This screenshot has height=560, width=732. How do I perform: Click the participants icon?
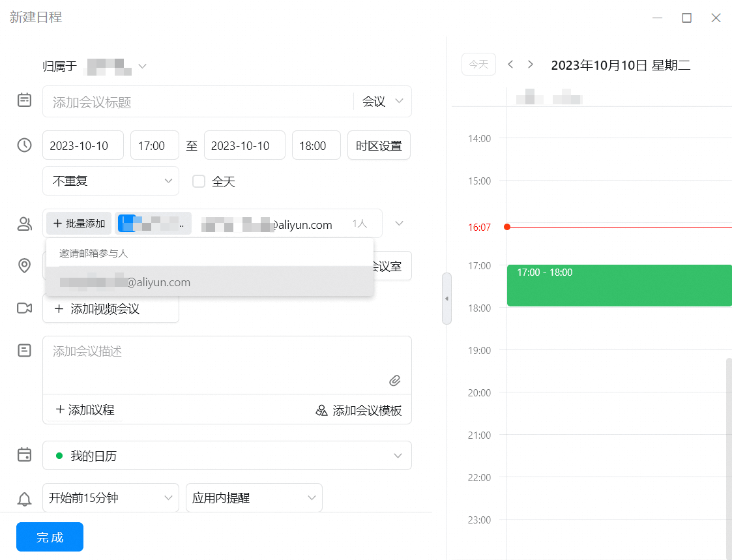[24, 224]
